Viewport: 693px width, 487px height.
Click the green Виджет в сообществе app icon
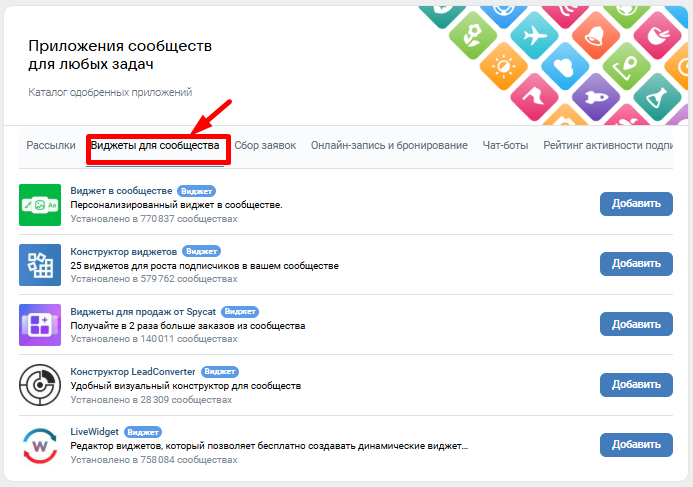point(40,204)
